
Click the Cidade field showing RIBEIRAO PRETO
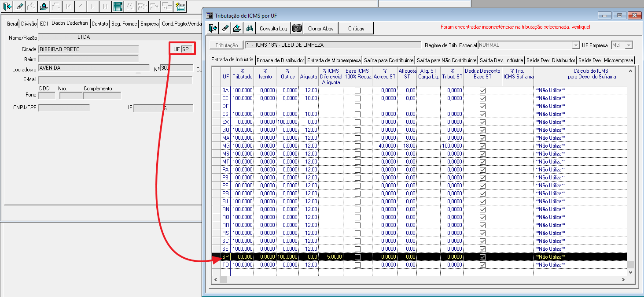[x=88, y=49]
